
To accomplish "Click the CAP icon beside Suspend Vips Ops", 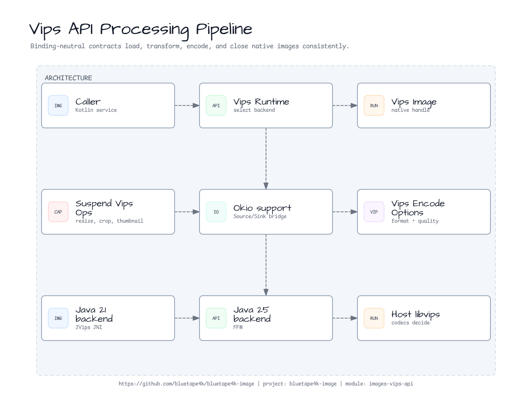I will point(58,212).
